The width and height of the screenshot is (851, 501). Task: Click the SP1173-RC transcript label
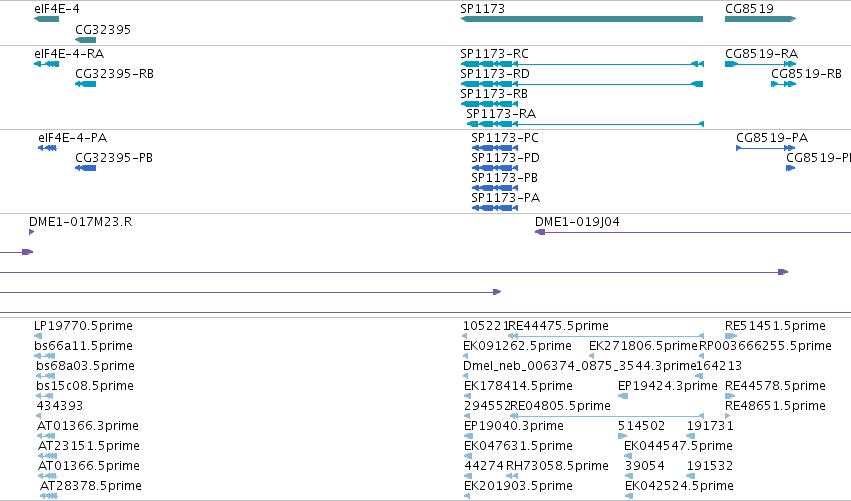494,54
